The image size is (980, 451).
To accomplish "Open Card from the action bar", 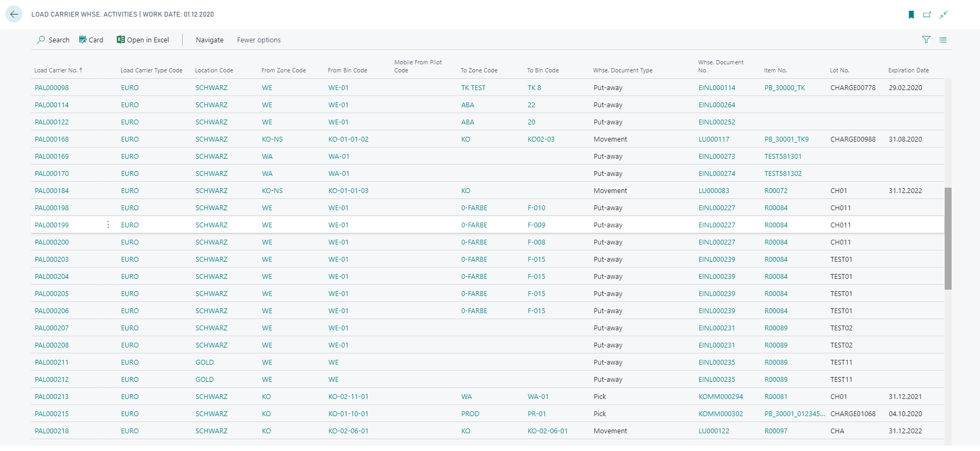I will [x=91, y=40].
